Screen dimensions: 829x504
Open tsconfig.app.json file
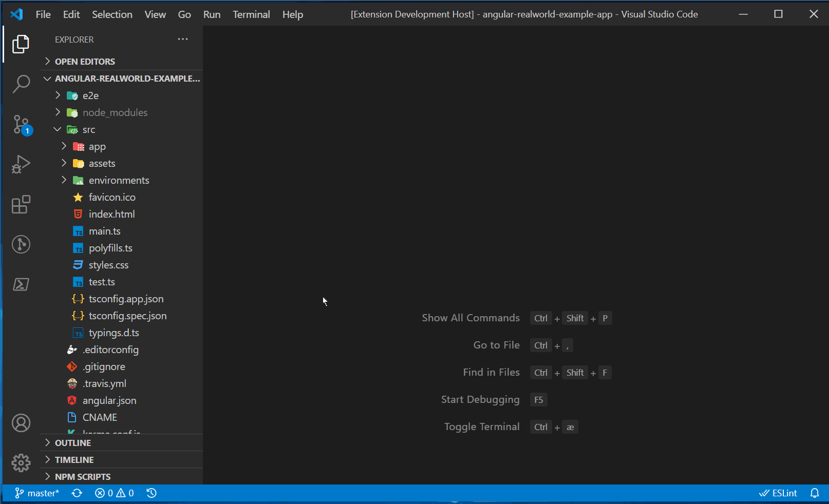pos(121,299)
